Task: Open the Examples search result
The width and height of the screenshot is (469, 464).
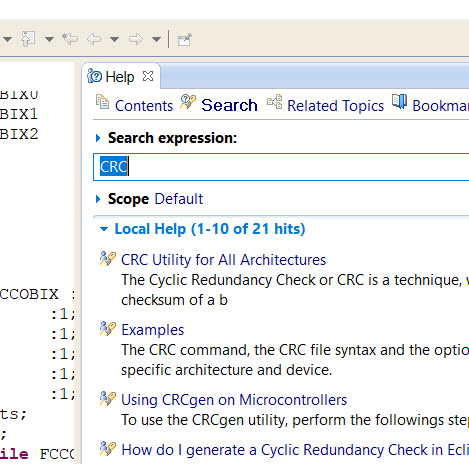Action: 153,330
